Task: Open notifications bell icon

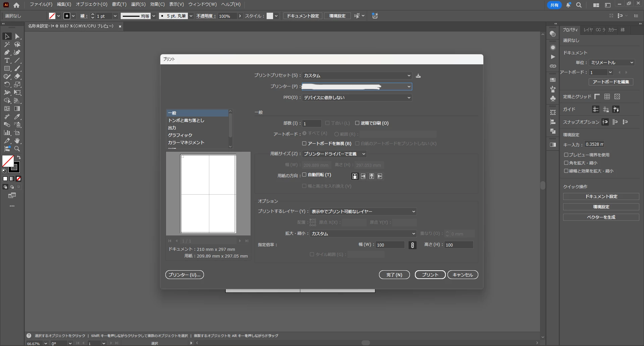Action: pos(569,5)
